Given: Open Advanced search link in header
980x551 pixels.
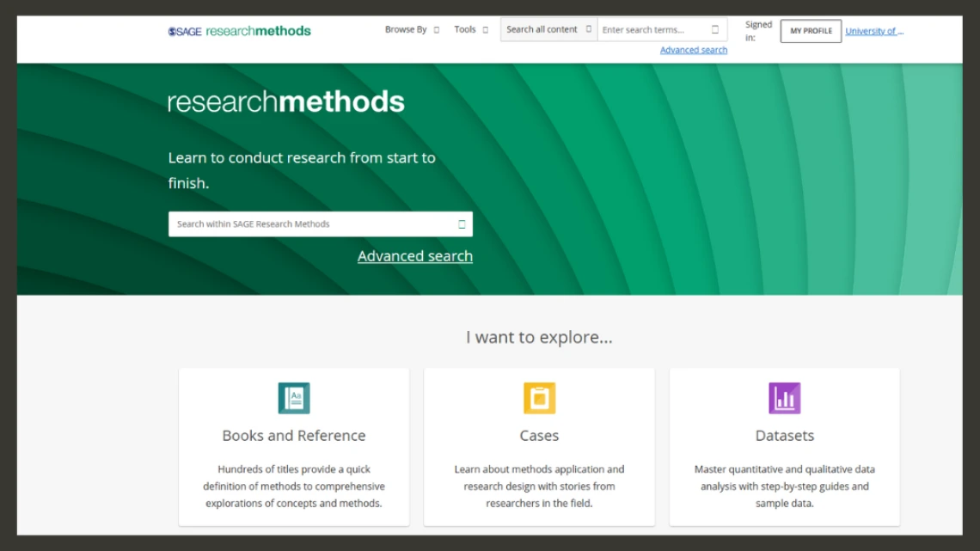Looking at the screenshot, I should [693, 50].
